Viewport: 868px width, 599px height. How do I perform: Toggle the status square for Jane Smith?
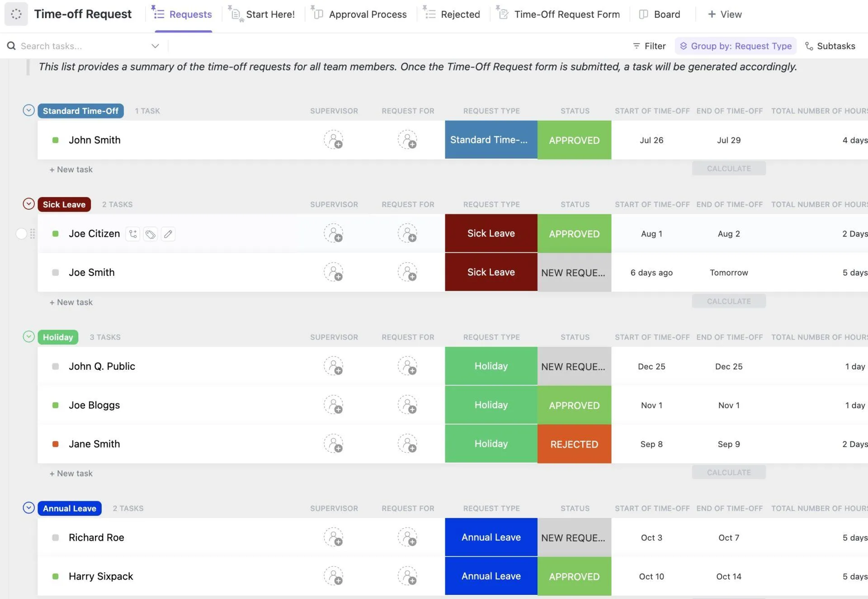coord(56,444)
